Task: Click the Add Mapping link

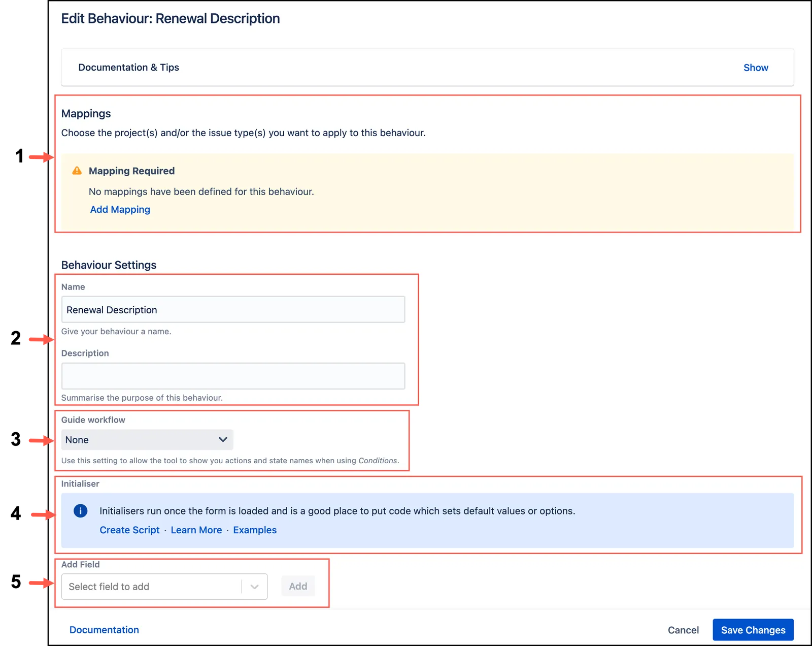Action: pyautogui.click(x=120, y=209)
